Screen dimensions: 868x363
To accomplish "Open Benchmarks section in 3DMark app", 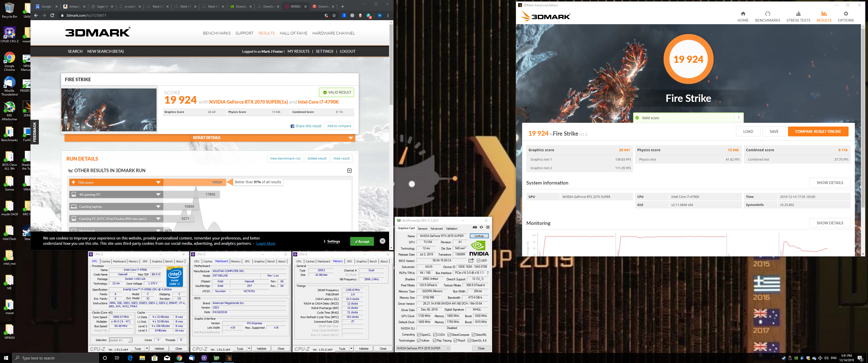I will tap(767, 16).
